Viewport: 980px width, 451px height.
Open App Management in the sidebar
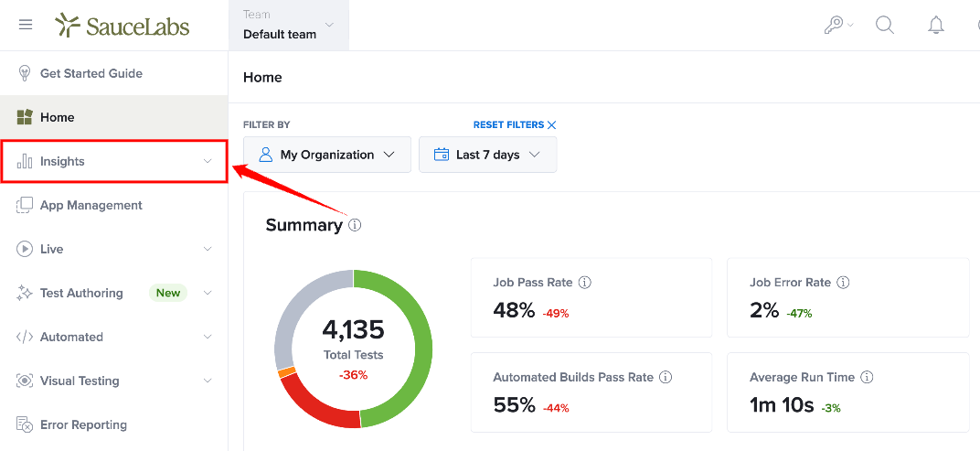pos(113,205)
